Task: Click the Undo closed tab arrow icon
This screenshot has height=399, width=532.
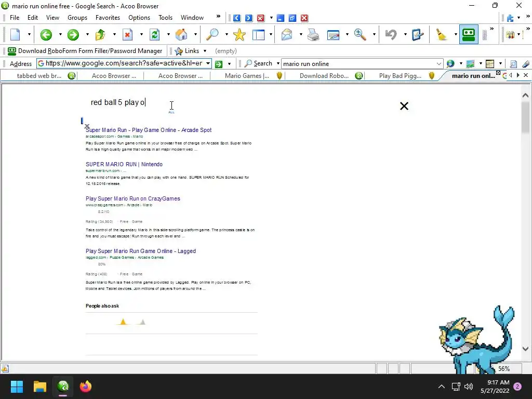Action: click(391, 35)
